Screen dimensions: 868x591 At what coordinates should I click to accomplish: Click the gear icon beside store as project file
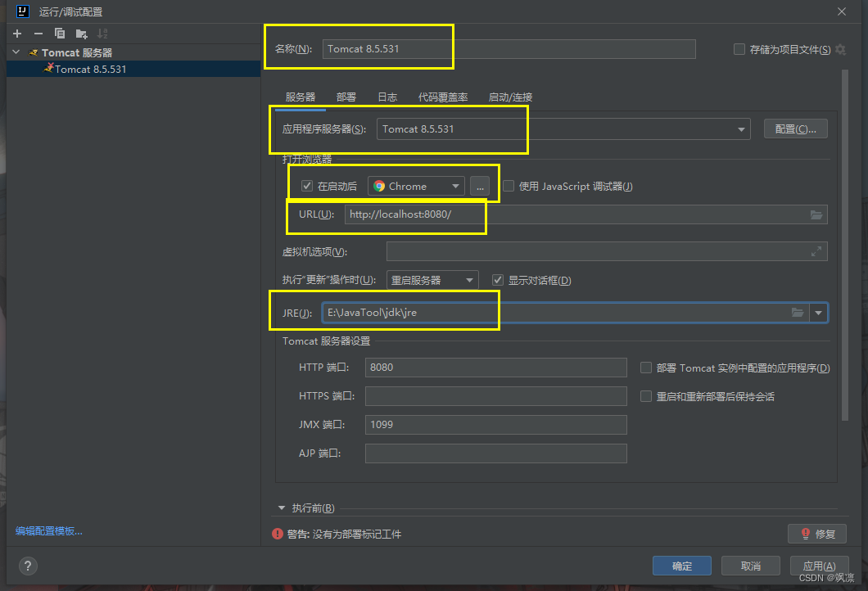tap(841, 49)
